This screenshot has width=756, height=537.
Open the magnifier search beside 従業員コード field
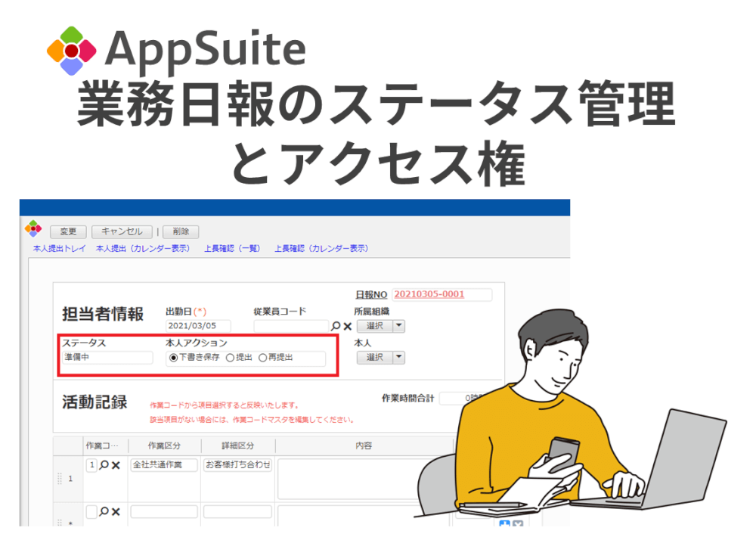coord(335,326)
